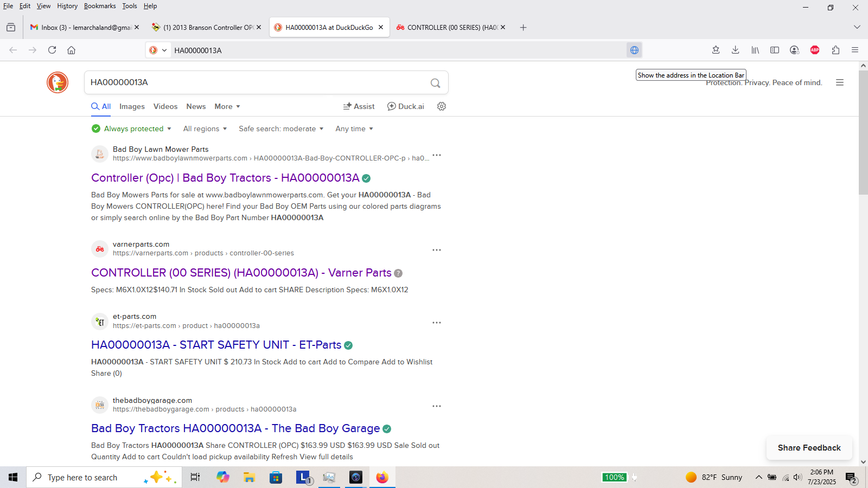Viewport: 868px width, 488px height.
Task: Click the Assist button
Action: tap(359, 106)
